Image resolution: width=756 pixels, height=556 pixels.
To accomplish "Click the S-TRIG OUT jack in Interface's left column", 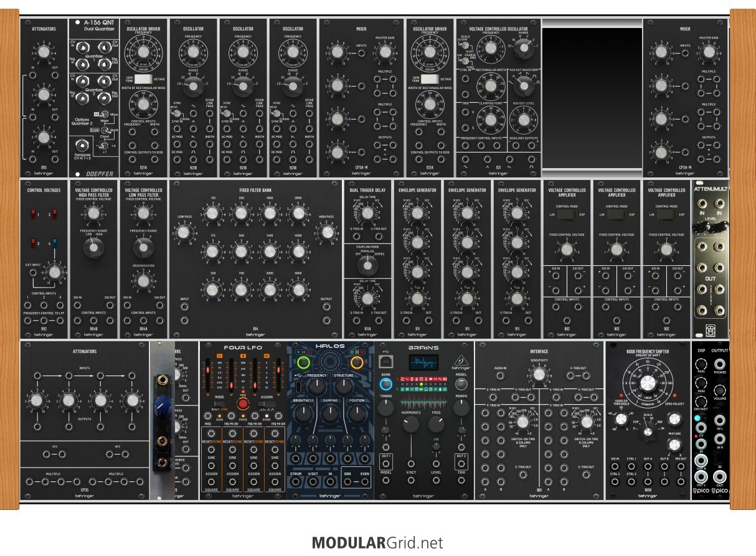I will pyautogui.click(x=522, y=476).
